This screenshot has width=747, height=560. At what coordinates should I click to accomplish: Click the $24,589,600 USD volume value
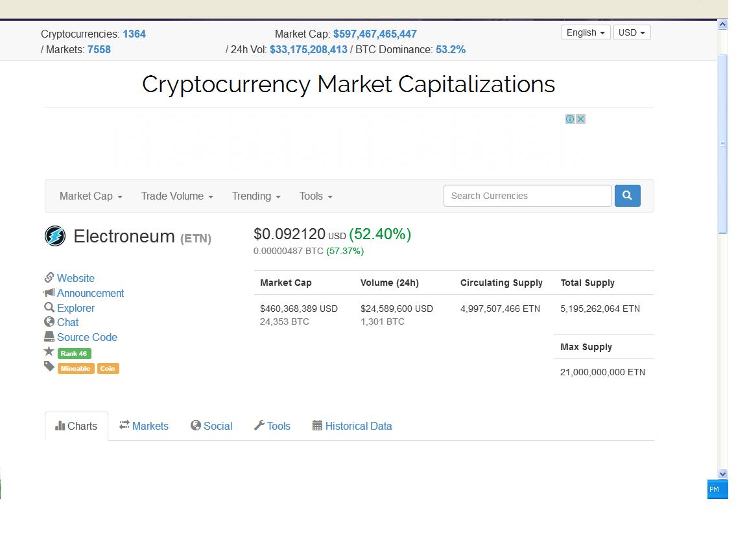[397, 309]
